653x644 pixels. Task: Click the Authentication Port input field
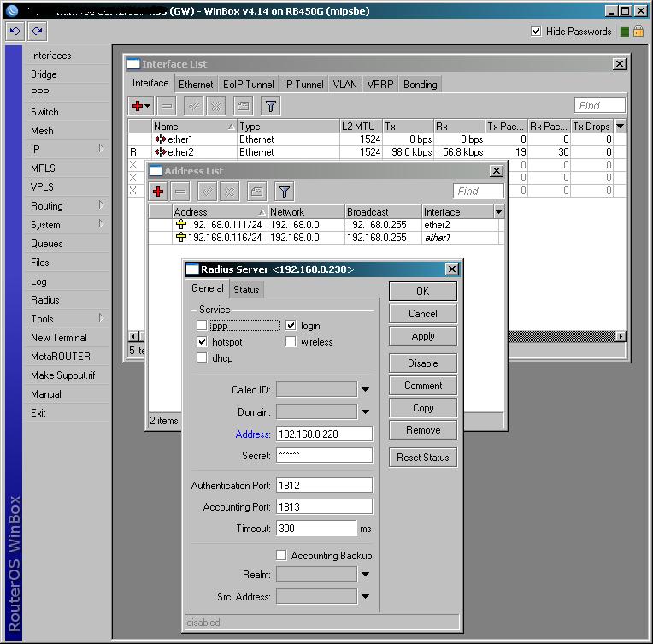pyautogui.click(x=324, y=486)
